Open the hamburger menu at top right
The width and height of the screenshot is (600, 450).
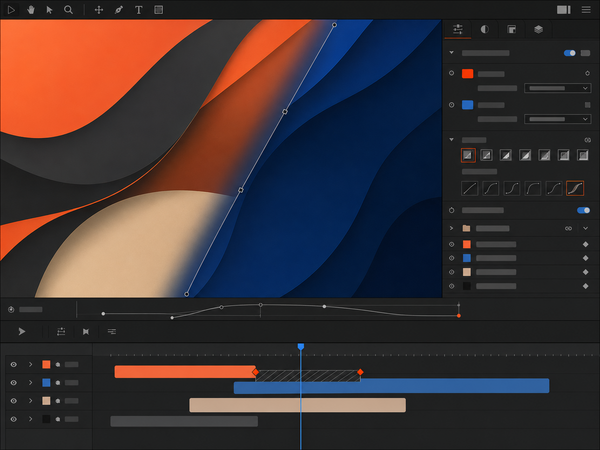coord(586,10)
